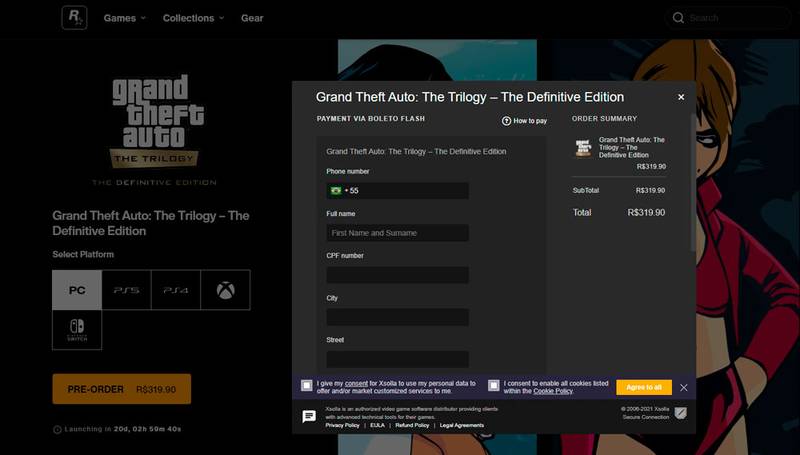Click the search magnifier icon

(x=678, y=18)
